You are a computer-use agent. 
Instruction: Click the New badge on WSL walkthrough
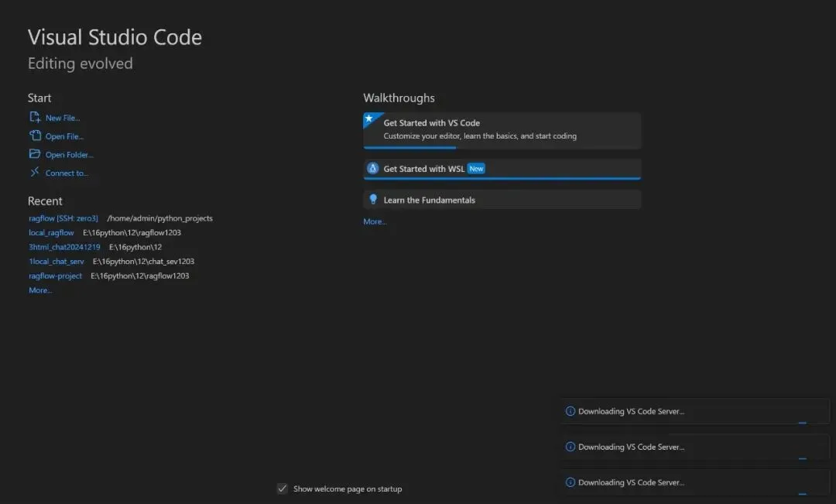point(476,169)
